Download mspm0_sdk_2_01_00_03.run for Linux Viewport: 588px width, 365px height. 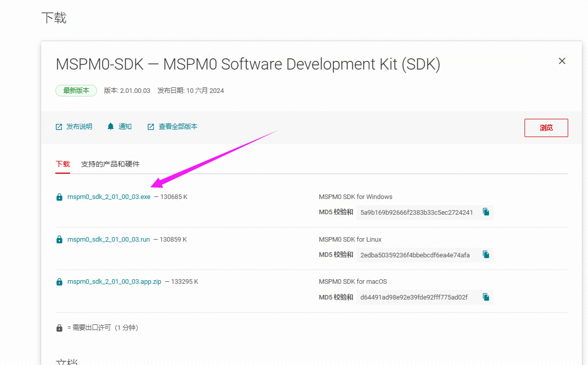[108, 239]
